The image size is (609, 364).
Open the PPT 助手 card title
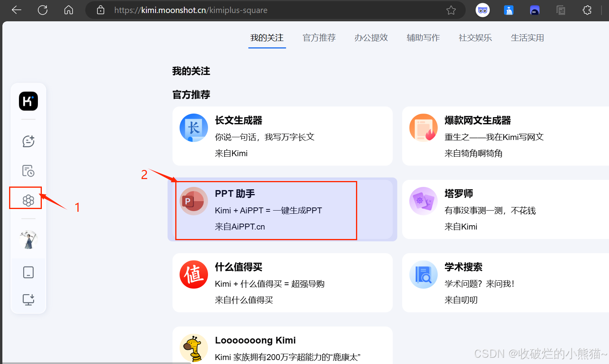(235, 194)
